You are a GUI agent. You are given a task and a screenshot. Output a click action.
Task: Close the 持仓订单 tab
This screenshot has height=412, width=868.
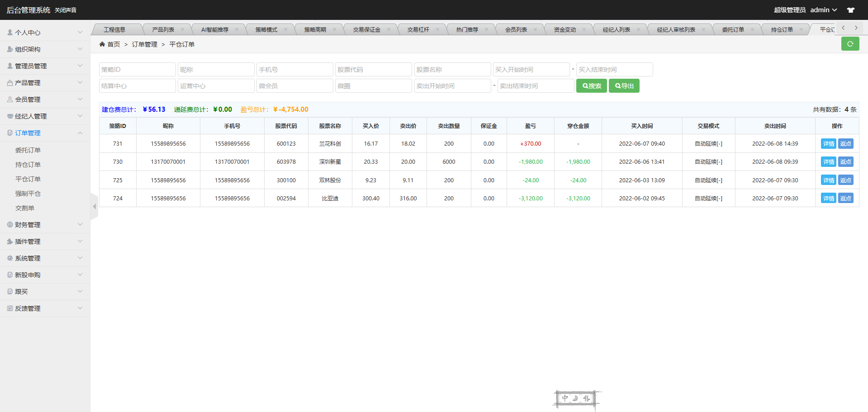801,30
